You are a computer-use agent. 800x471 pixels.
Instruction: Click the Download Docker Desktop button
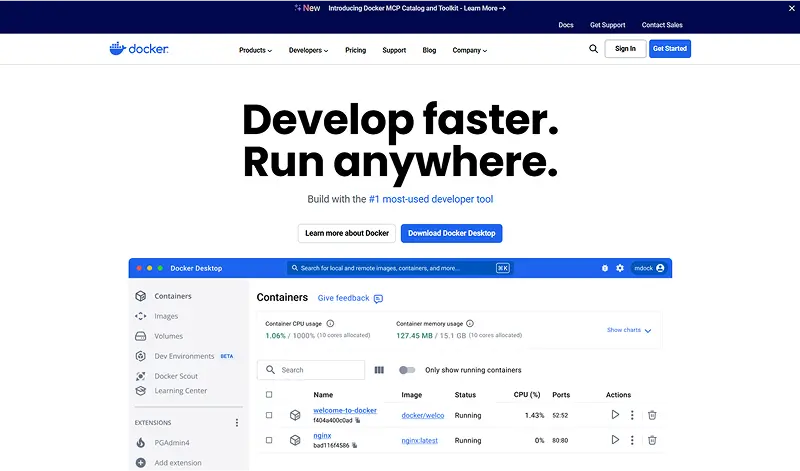pyautogui.click(x=452, y=233)
